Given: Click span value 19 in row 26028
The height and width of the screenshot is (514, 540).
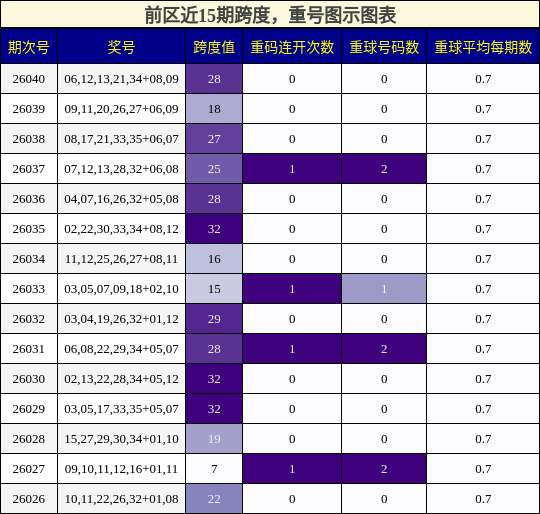Looking at the screenshot, I should [x=214, y=439].
